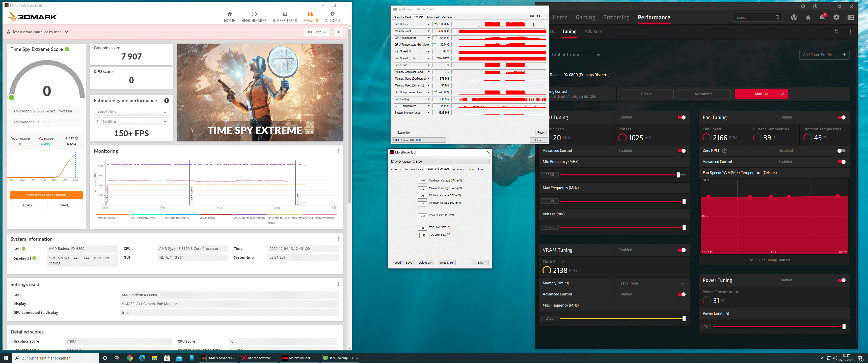868x363 pixels.
Task: Open Overdrive Limits tab in MorePowerTool
Action: [x=413, y=169]
